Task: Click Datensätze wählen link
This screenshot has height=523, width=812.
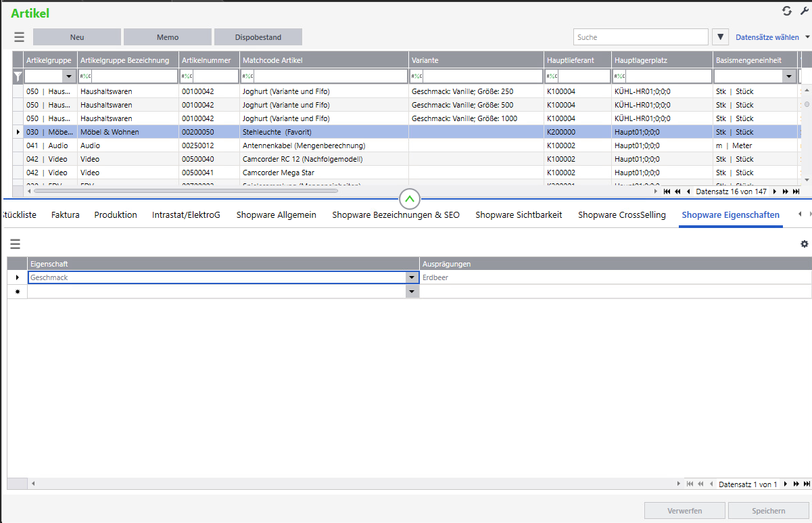Action: click(767, 37)
